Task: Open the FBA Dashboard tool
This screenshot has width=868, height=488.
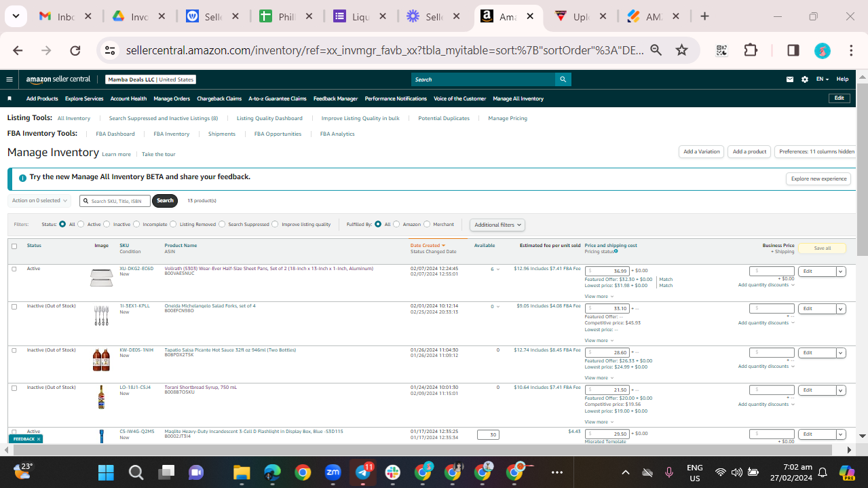Action: click(115, 134)
